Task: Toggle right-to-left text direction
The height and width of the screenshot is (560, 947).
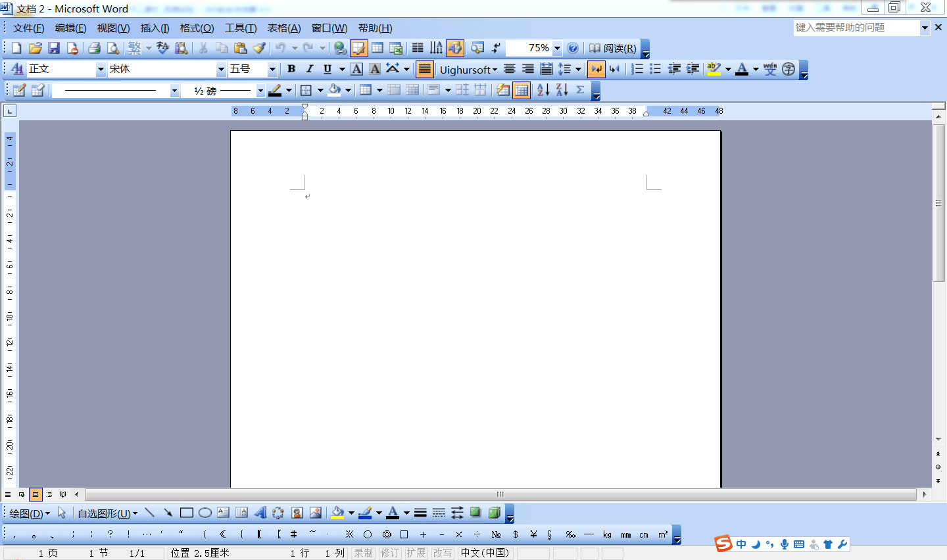Action: click(615, 69)
